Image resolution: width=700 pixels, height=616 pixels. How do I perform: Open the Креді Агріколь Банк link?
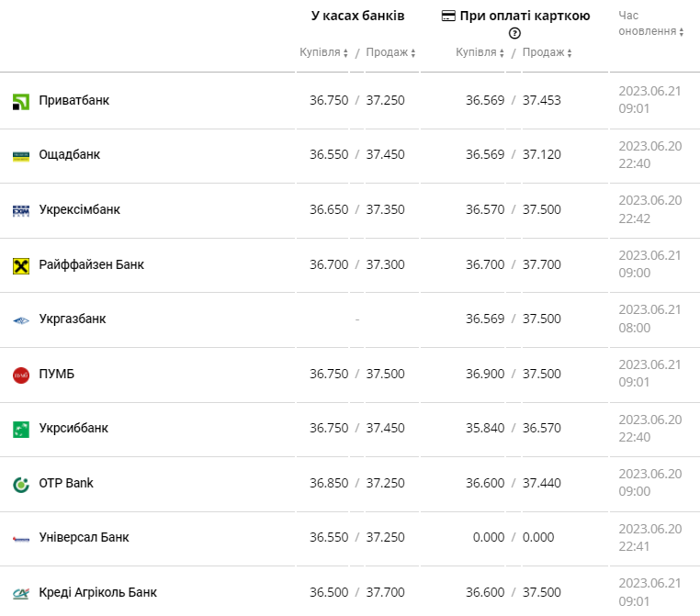tap(97, 592)
